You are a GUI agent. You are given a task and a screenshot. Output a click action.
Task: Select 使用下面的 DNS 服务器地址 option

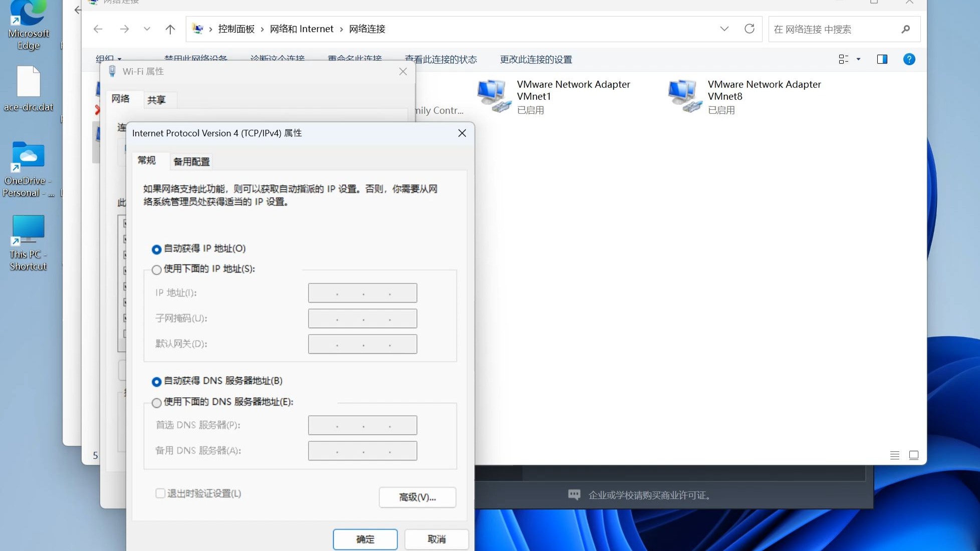pos(156,403)
